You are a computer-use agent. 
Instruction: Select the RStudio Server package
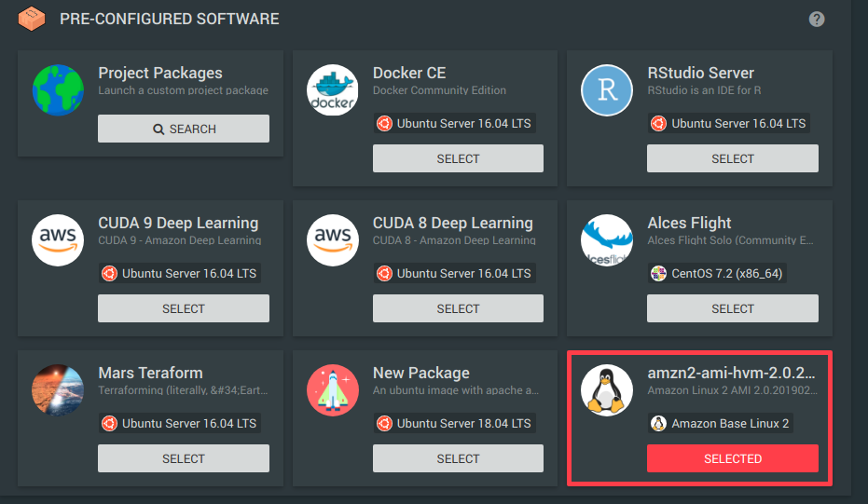[733, 158]
